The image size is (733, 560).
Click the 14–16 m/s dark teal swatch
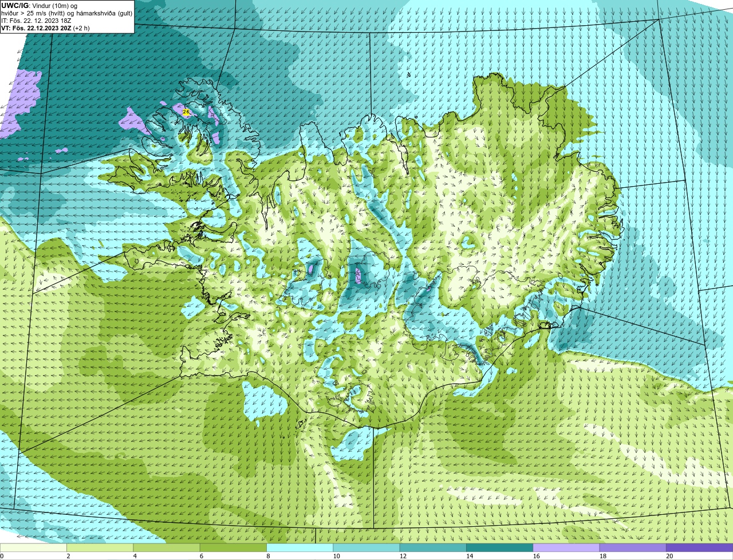[500, 547]
